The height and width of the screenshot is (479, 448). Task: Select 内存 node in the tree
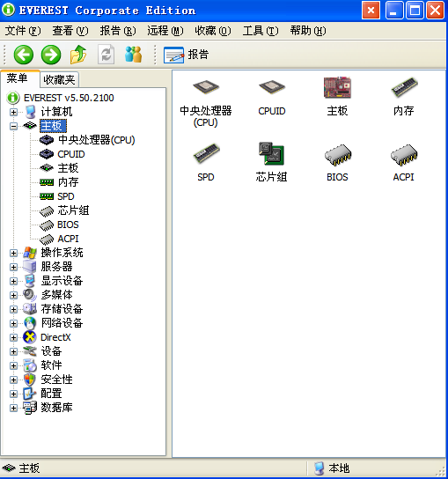(68, 182)
